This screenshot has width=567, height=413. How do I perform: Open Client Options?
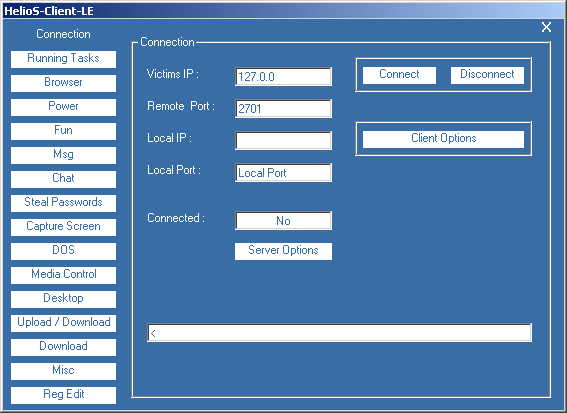[x=443, y=139]
